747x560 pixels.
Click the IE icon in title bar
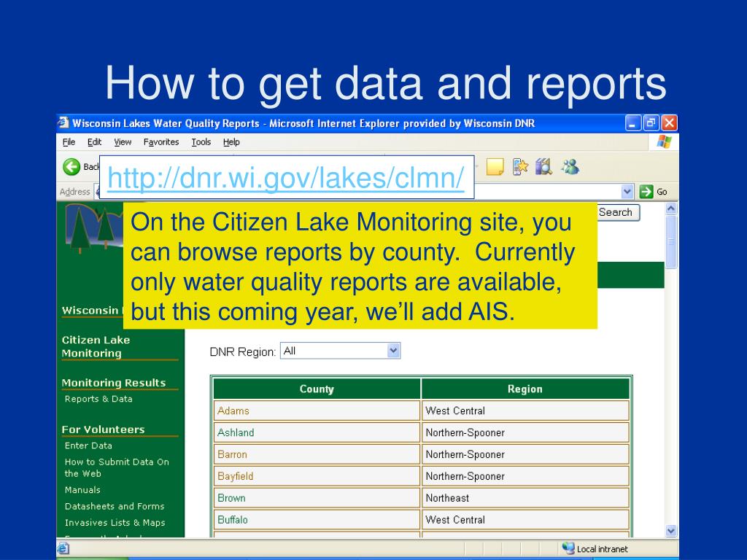[63, 122]
